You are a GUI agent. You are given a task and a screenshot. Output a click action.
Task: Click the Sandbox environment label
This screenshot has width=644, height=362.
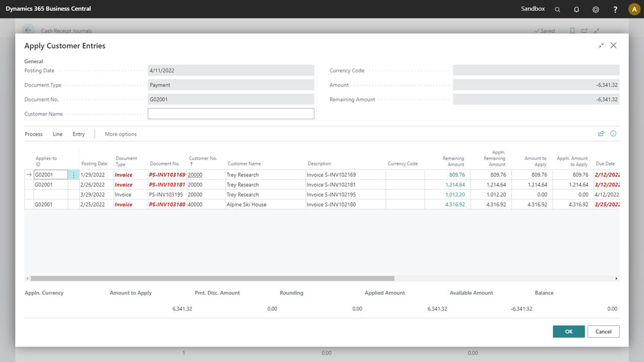pos(533,9)
